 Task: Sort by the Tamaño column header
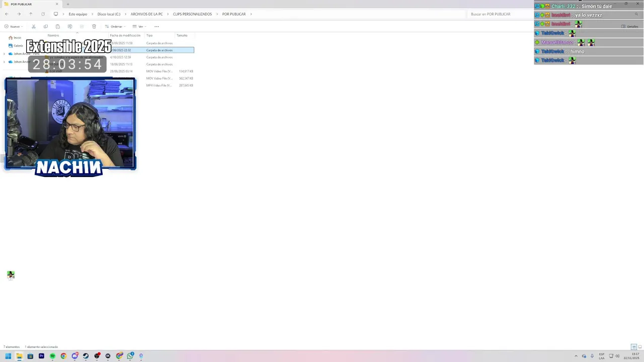point(182,35)
